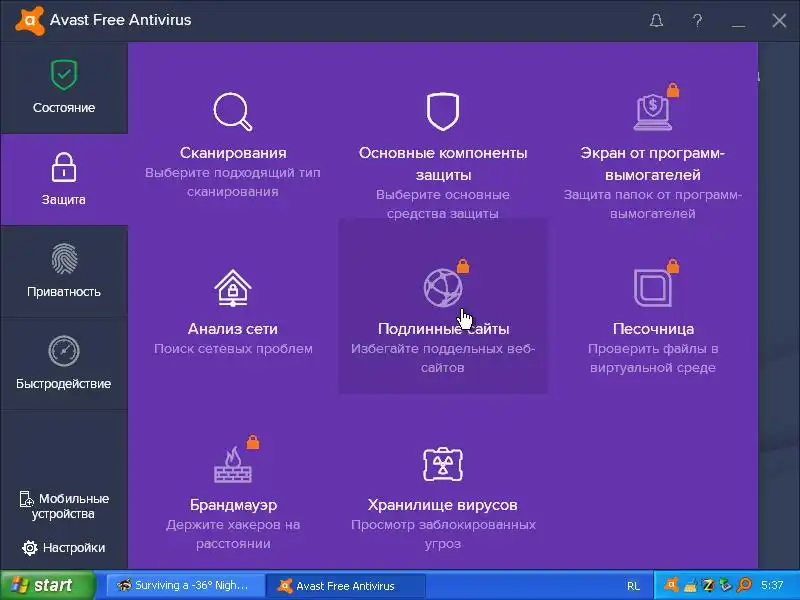
Task: Open the Virus Chest biohazard icon
Action: point(443,464)
